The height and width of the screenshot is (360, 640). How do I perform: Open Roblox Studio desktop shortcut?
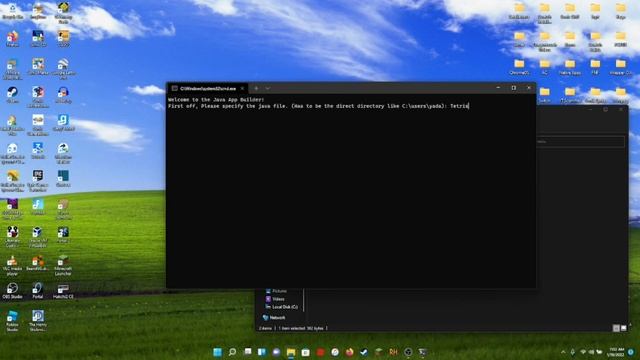(x=12, y=321)
